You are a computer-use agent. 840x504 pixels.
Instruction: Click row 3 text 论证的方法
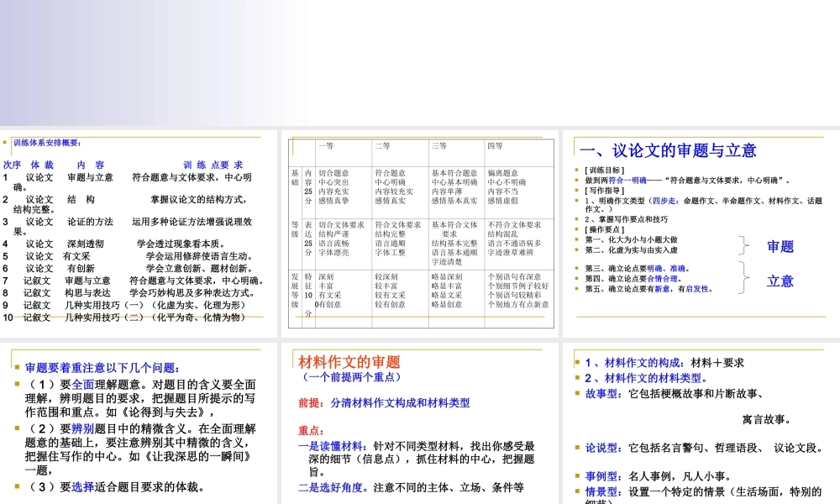tap(90, 222)
